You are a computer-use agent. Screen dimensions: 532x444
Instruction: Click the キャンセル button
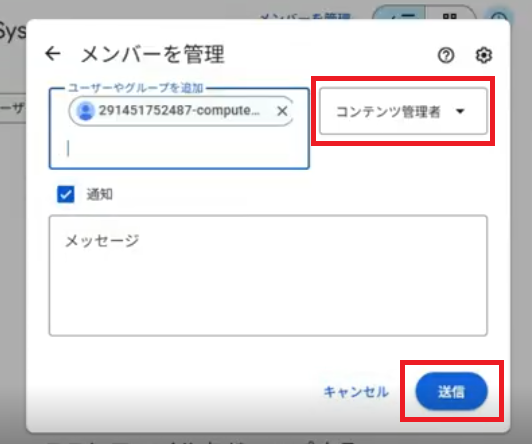coord(356,392)
